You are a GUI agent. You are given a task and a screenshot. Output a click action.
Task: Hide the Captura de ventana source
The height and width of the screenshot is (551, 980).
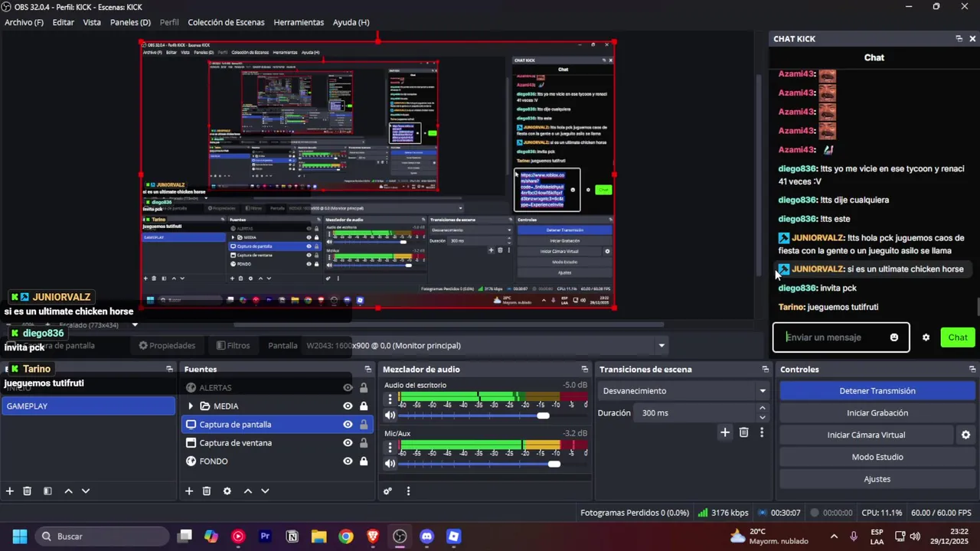pos(348,443)
